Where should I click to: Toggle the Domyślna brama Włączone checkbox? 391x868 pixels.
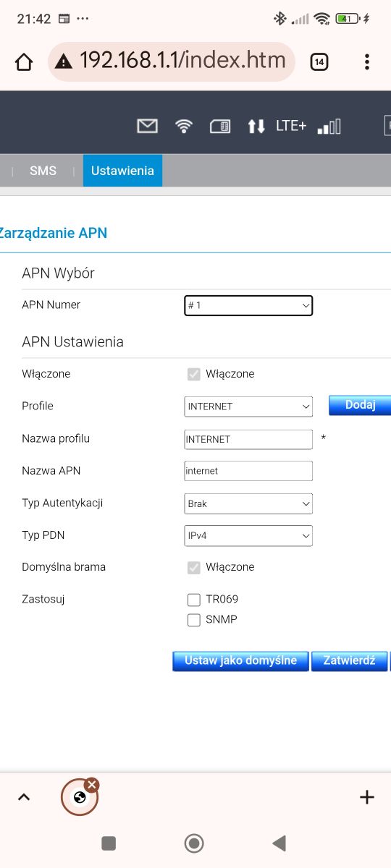coord(193,567)
